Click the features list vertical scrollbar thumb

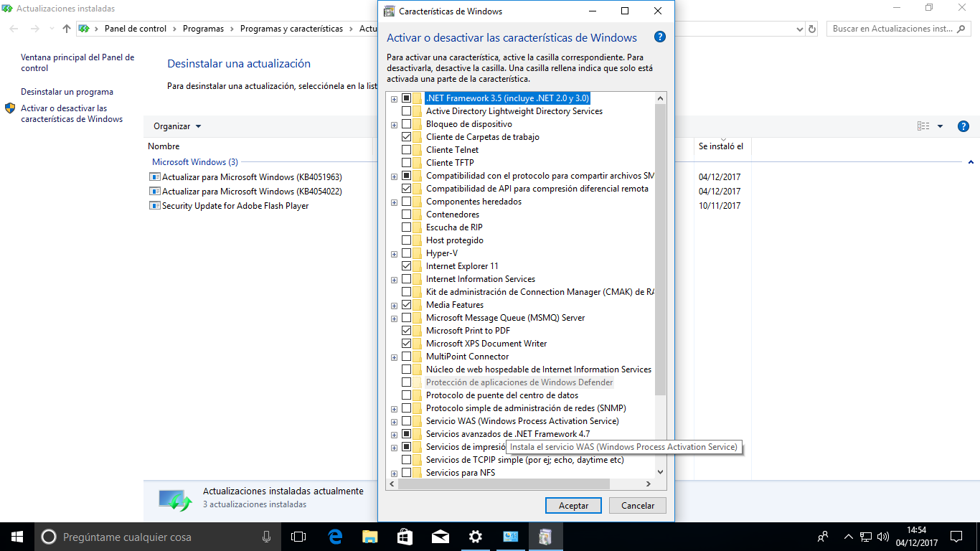click(x=661, y=250)
